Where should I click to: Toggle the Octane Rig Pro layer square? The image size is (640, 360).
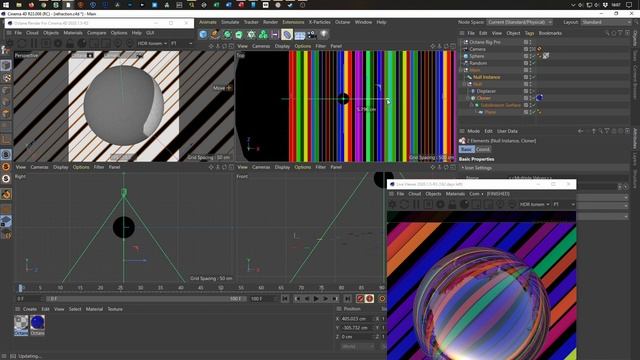click(526, 42)
